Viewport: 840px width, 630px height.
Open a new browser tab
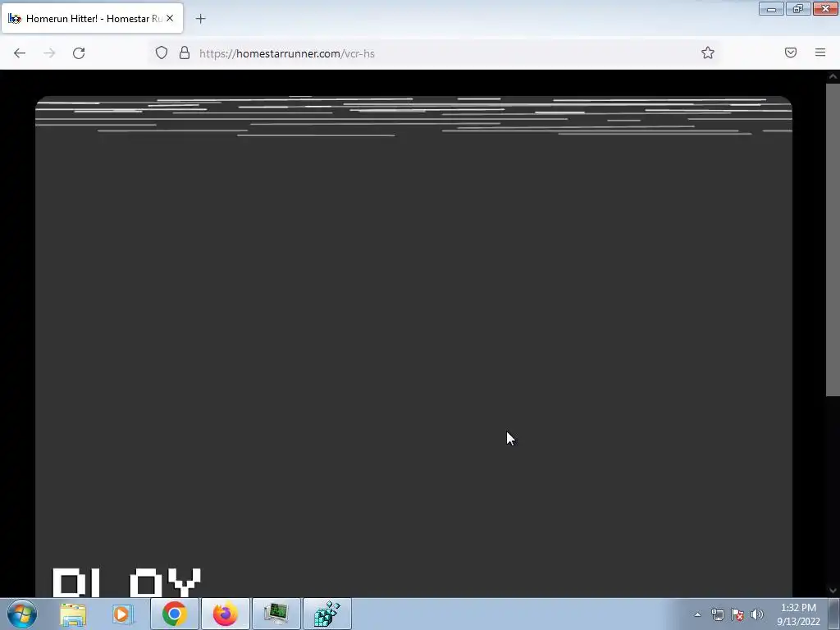[200, 19]
